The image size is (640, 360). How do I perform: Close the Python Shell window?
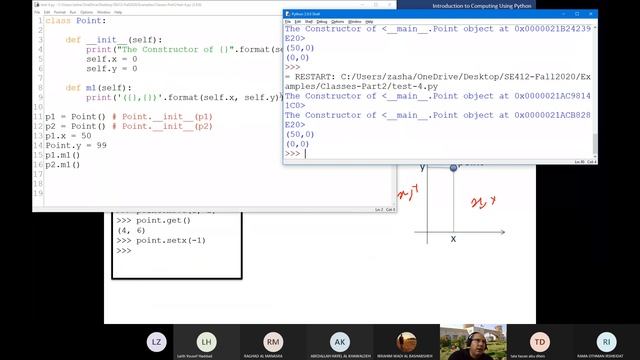[591, 14]
